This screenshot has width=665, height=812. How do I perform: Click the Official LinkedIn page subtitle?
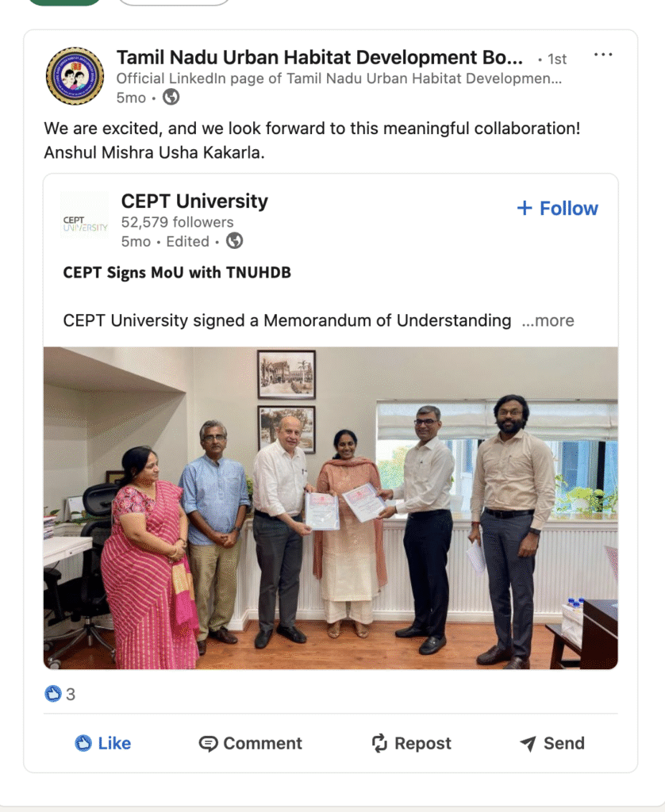339,79
